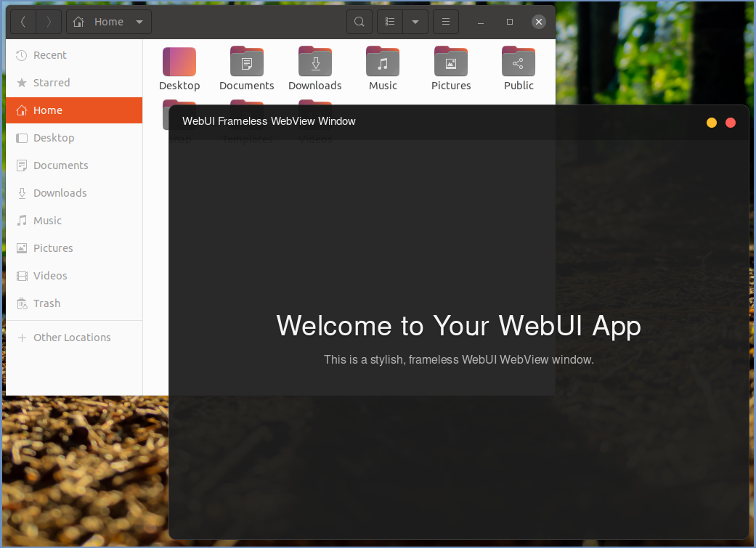Open Documents from Files sidebar
The height and width of the screenshot is (548, 756).
click(74, 165)
